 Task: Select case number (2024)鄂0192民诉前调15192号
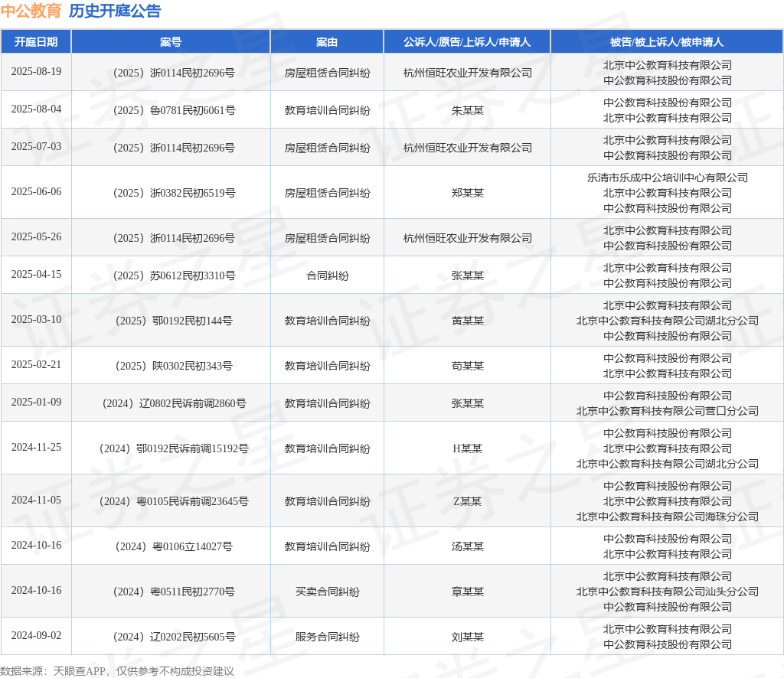tap(174, 448)
